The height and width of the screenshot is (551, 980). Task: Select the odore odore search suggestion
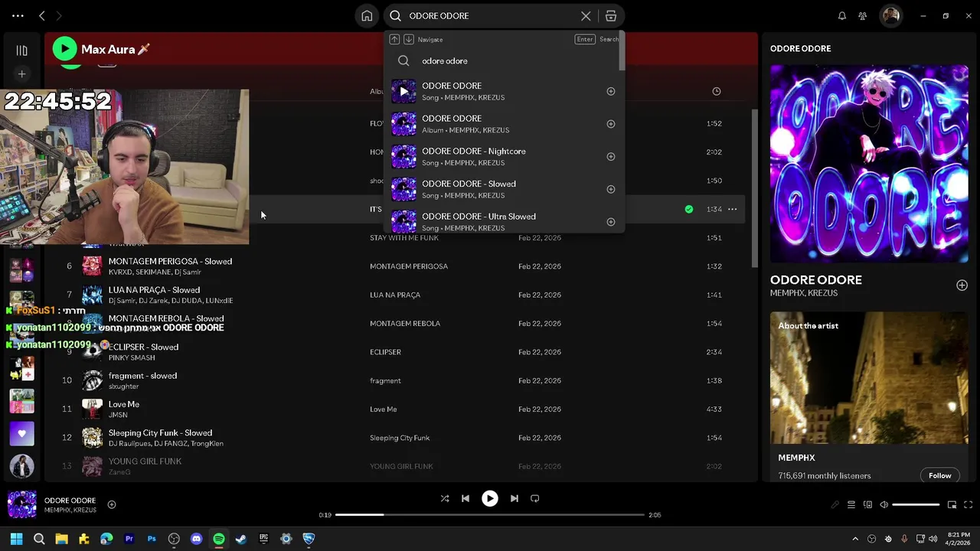pos(504,61)
